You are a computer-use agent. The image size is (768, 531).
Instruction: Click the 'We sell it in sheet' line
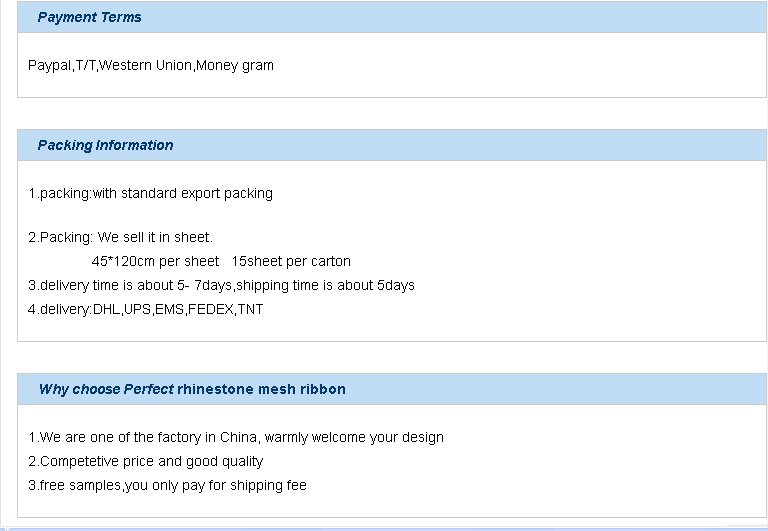point(120,237)
